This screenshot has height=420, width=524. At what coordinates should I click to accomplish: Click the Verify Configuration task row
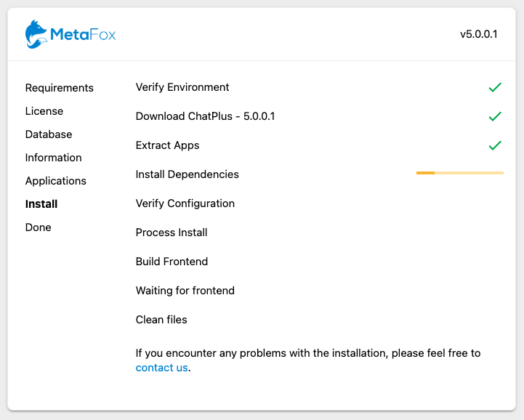click(320, 203)
